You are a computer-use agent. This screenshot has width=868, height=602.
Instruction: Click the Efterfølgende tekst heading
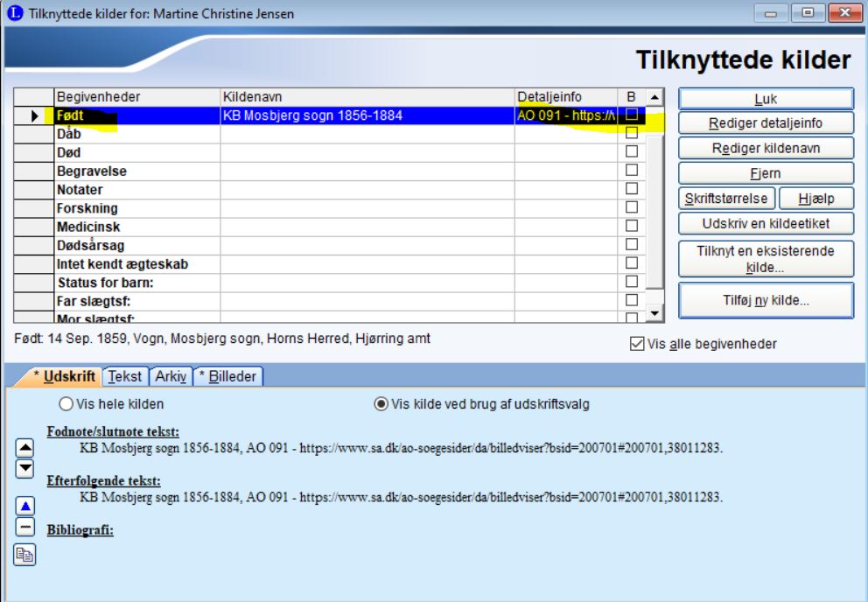pyautogui.click(x=103, y=480)
